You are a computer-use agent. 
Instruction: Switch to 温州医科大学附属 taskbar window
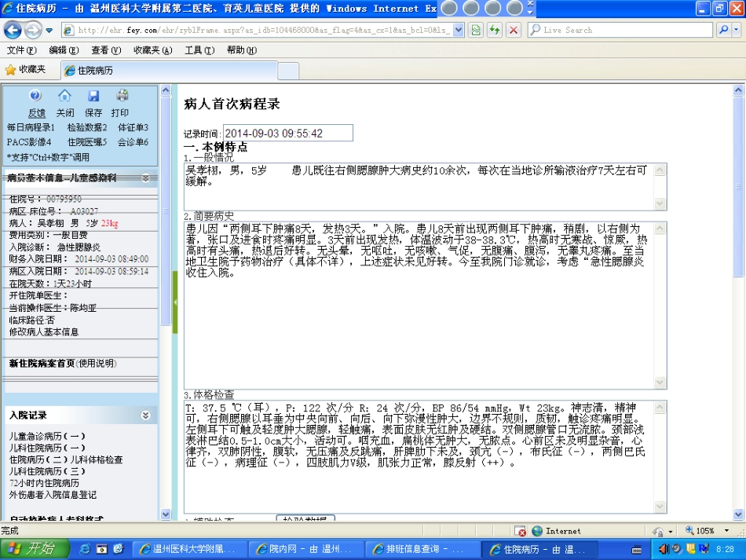pos(189,550)
